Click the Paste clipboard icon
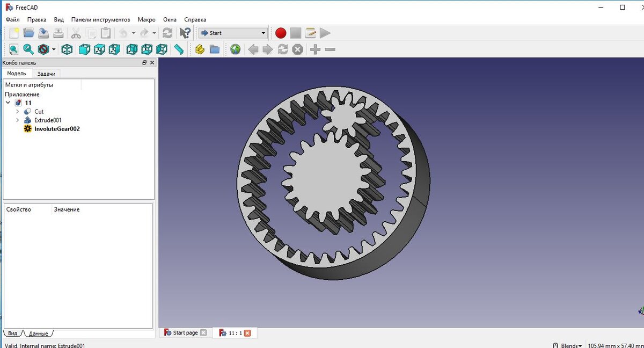This screenshot has width=644, height=348. [106, 33]
